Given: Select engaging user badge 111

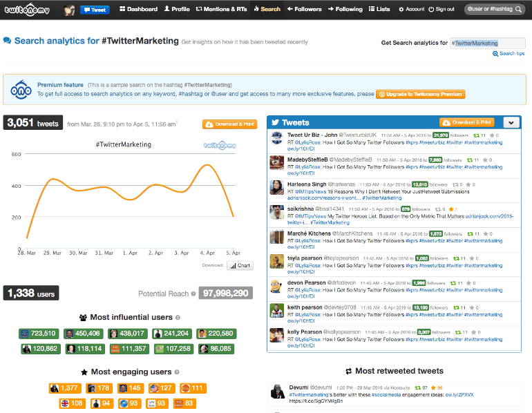Looking at the screenshot, I should click(x=193, y=388).
